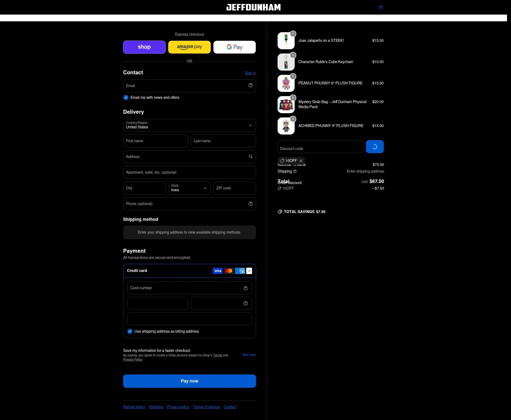This screenshot has height=420, width=511.
Task: Click "ACHMED PHUNNY 9" PLUSH FIGURE" item name
Action: [331, 126]
